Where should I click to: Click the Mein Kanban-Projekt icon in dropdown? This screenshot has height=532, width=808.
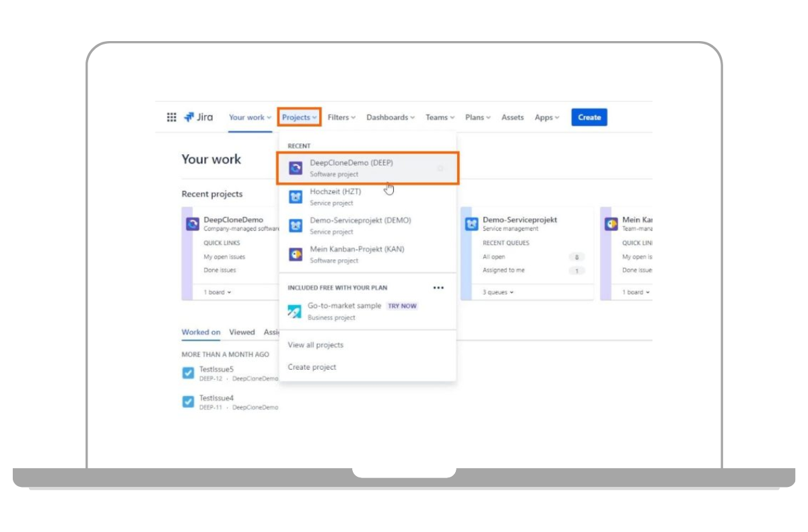coord(296,255)
